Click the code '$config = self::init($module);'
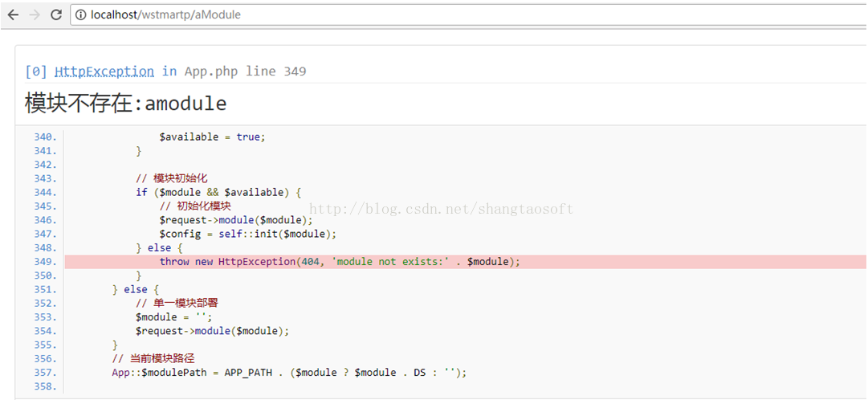Viewport: 868px width, 400px height. (248, 234)
